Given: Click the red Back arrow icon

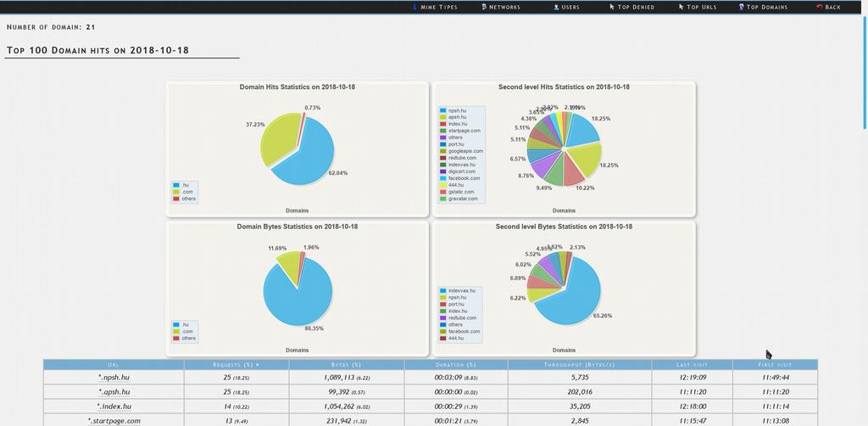Looking at the screenshot, I should (x=820, y=7).
